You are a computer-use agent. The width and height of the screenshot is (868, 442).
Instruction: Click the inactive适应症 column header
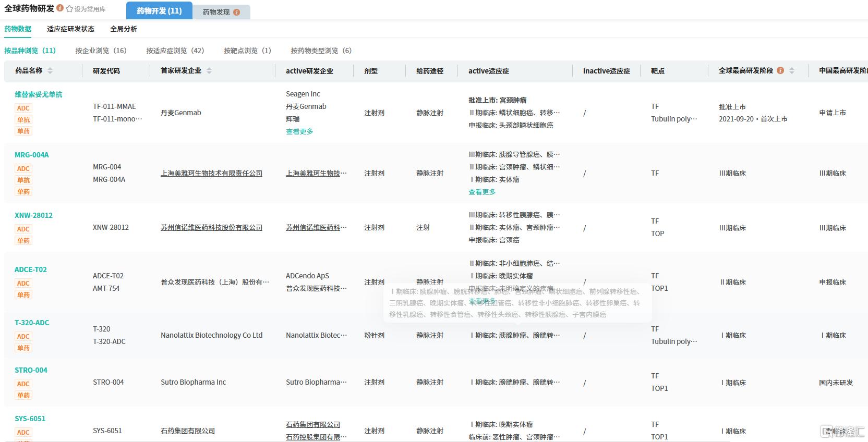coord(607,71)
